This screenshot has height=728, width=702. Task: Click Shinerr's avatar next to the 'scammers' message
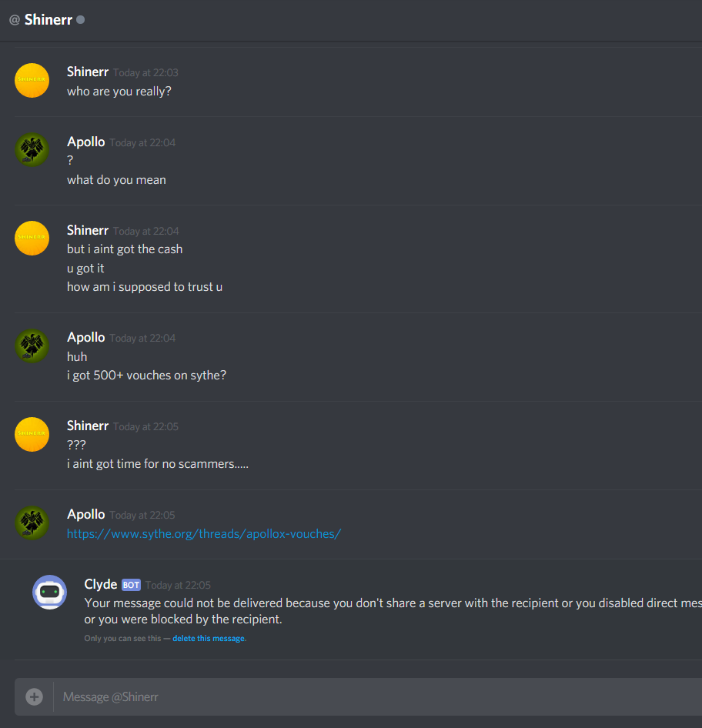32,434
